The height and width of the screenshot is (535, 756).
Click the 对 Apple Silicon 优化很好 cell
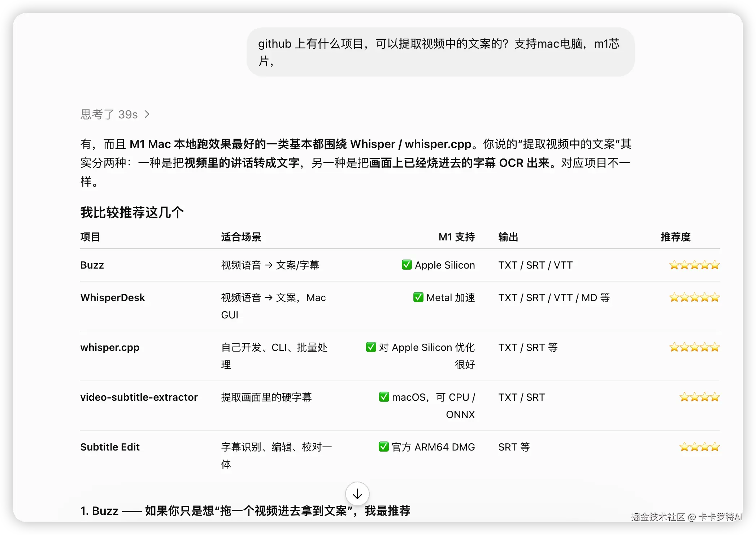[420, 356]
